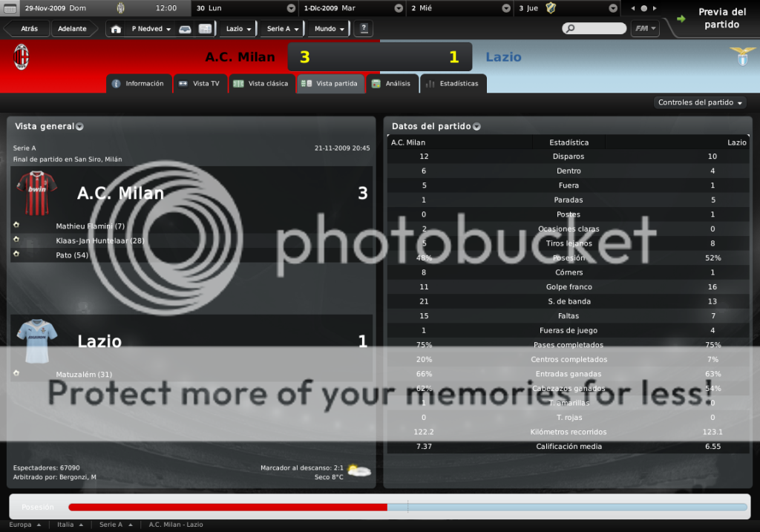Open the Serie A dropdown in the toolbar
760x532 pixels.
(283, 29)
